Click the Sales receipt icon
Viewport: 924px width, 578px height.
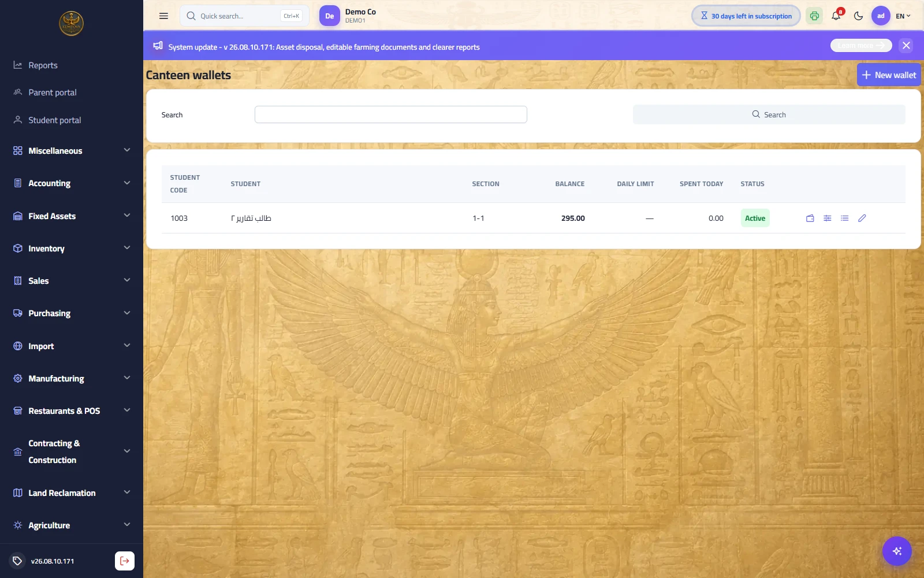point(18,281)
